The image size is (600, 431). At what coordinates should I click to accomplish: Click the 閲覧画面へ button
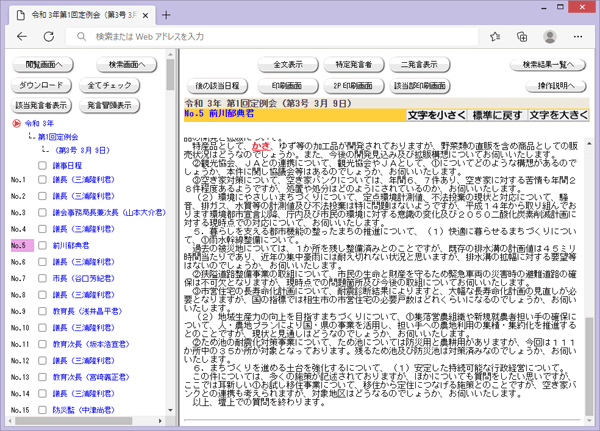pos(43,65)
